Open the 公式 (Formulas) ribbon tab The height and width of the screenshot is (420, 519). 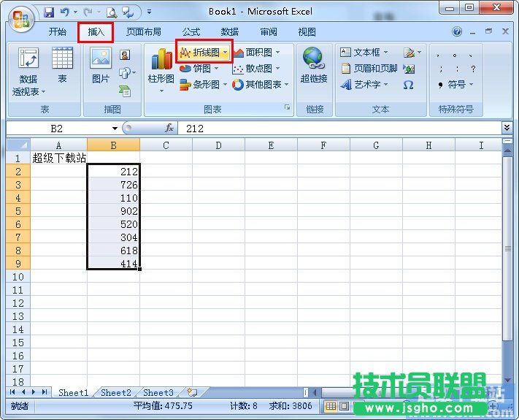point(191,32)
